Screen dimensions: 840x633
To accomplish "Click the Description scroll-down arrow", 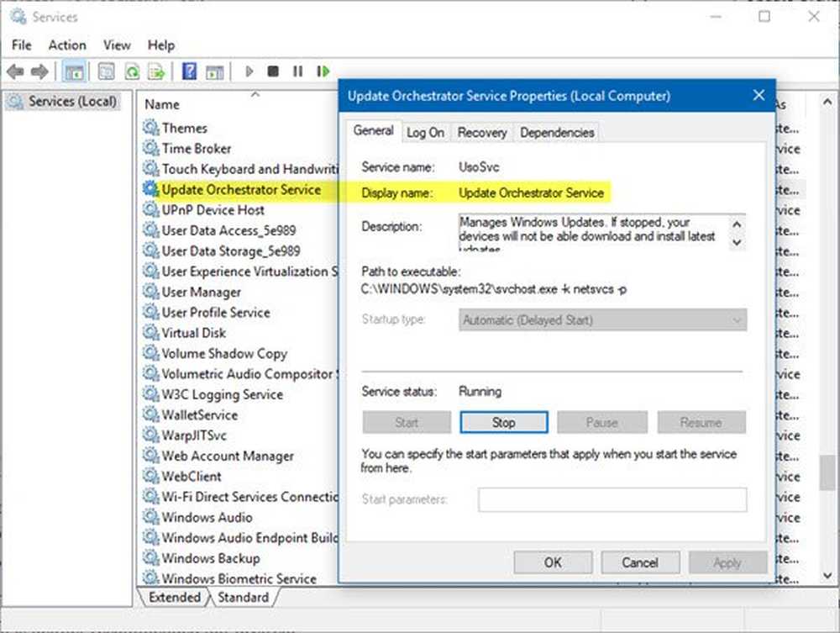I will (738, 240).
